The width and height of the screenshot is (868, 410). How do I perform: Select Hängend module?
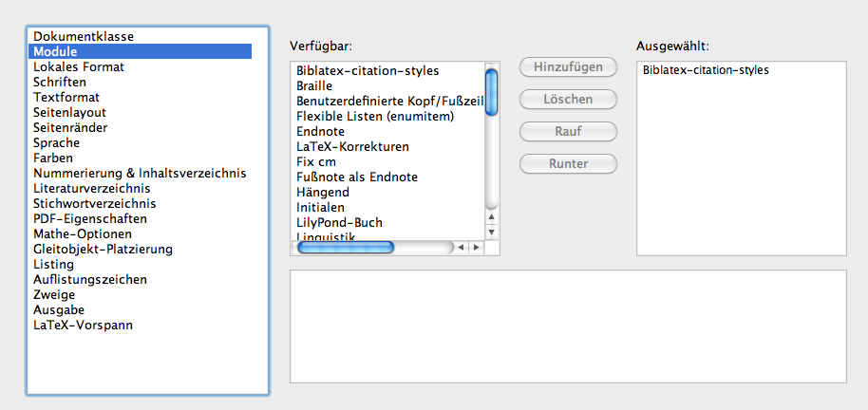pos(387,193)
